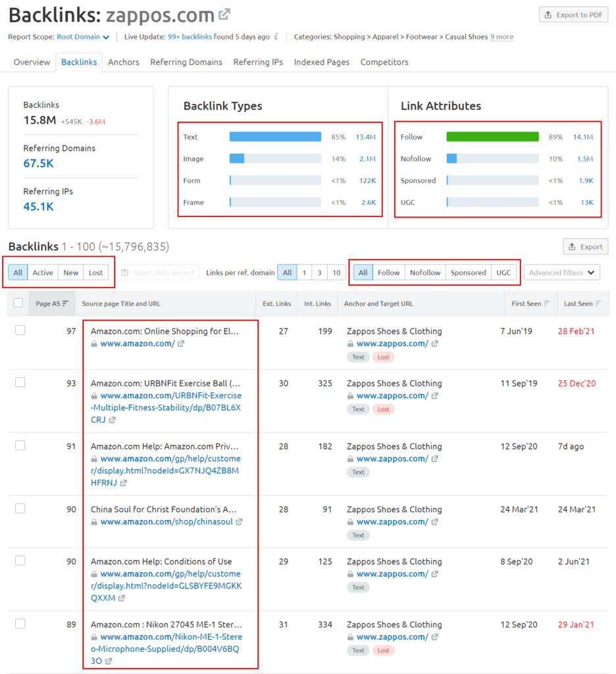This screenshot has height=674, width=616.
Task: Click the Live Update info icon
Action: pos(276,37)
